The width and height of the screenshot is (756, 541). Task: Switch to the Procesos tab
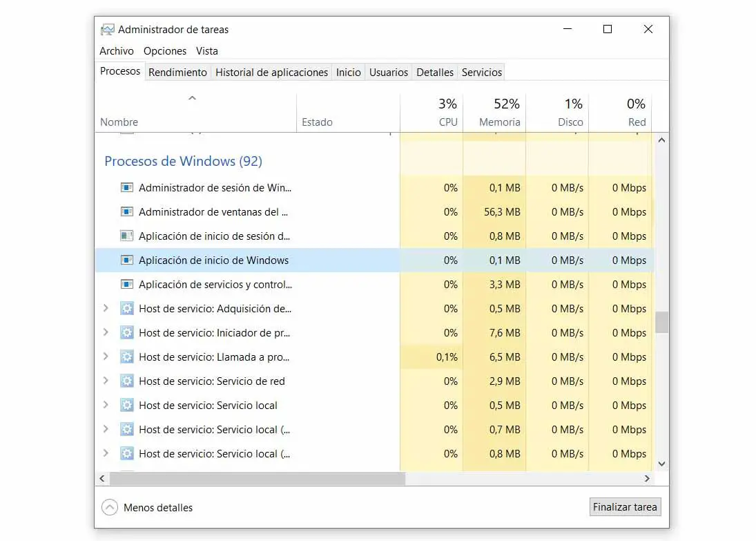pyautogui.click(x=120, y=71)
